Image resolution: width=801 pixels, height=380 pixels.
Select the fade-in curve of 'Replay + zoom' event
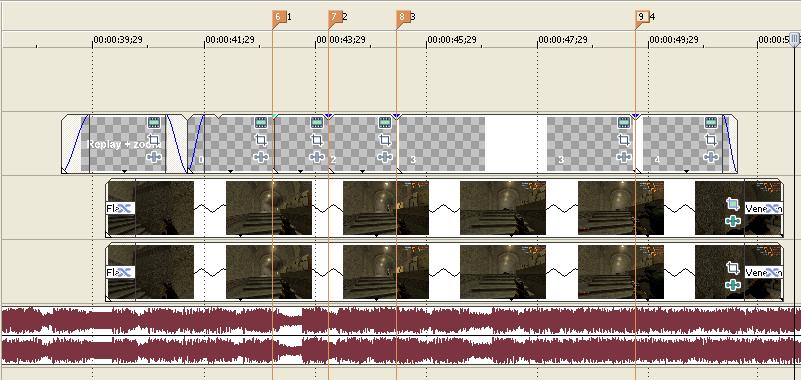[x=75, y=145]
